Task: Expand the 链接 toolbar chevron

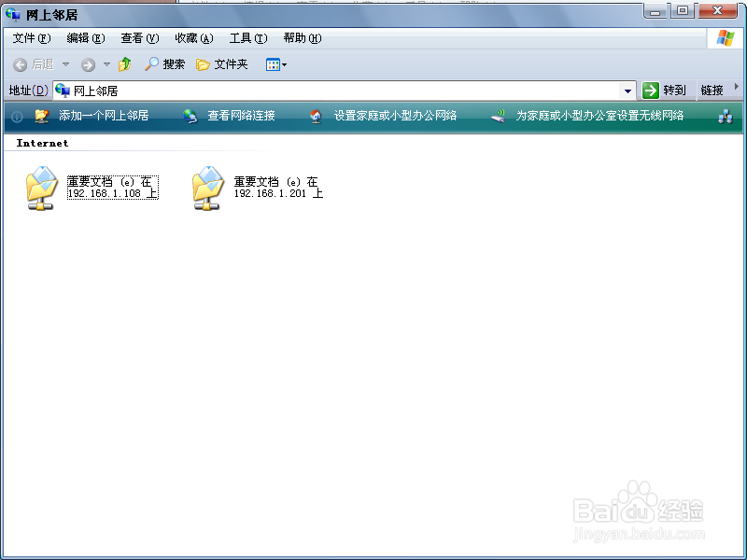Action: (737, 87)
